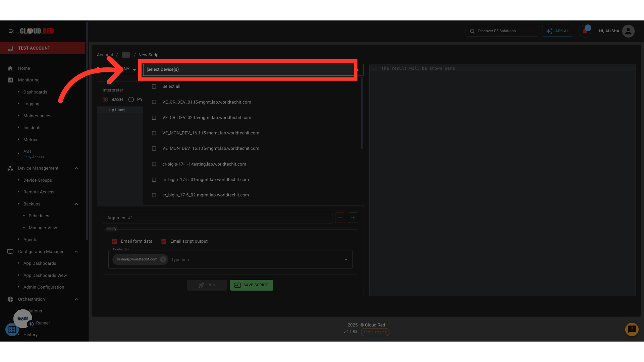Click the SAVE SCRIPT button
Viewport: 644px width, 362px height.
click(252, 285)
